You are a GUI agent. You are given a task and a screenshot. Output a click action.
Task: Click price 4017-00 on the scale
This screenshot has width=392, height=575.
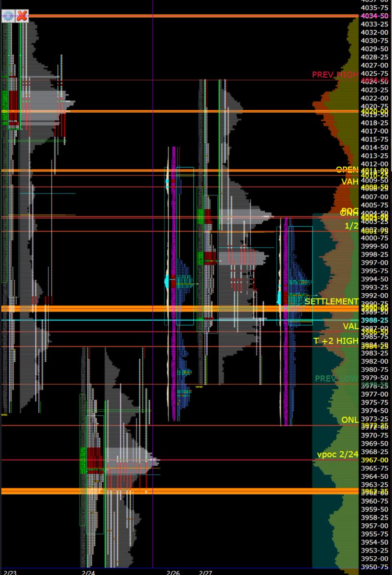[375, 131]
